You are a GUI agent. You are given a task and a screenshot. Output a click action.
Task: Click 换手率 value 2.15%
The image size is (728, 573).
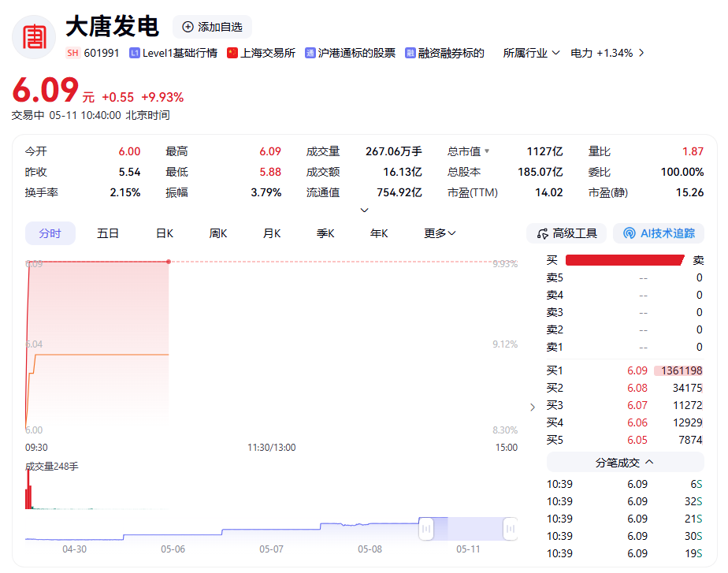(125, 192)
